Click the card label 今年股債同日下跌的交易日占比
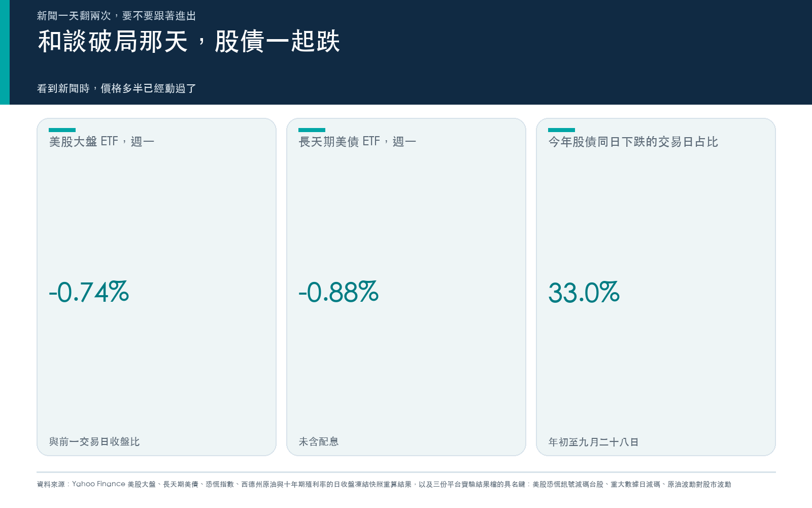Viewport: 812px width, 508px height. pos(633,142)
